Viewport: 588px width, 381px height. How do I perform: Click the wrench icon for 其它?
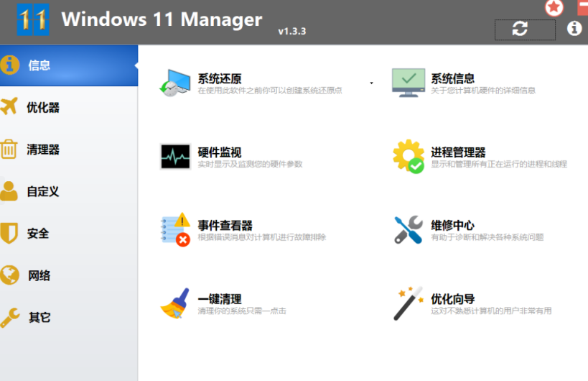[10, 318]
